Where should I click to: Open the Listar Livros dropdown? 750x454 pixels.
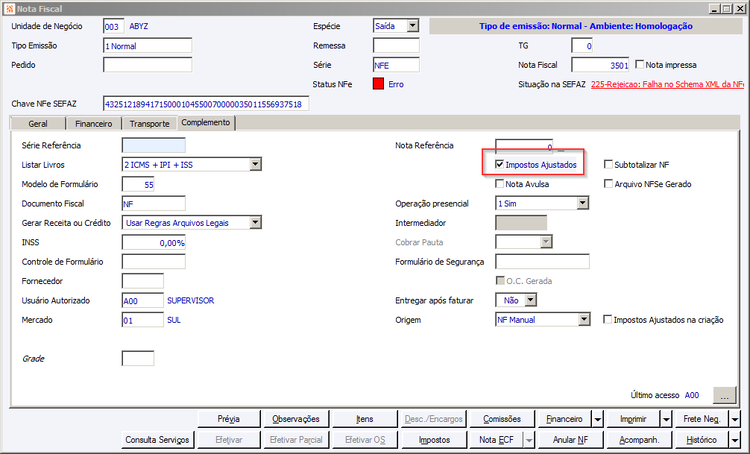click(x=255, y=165)
